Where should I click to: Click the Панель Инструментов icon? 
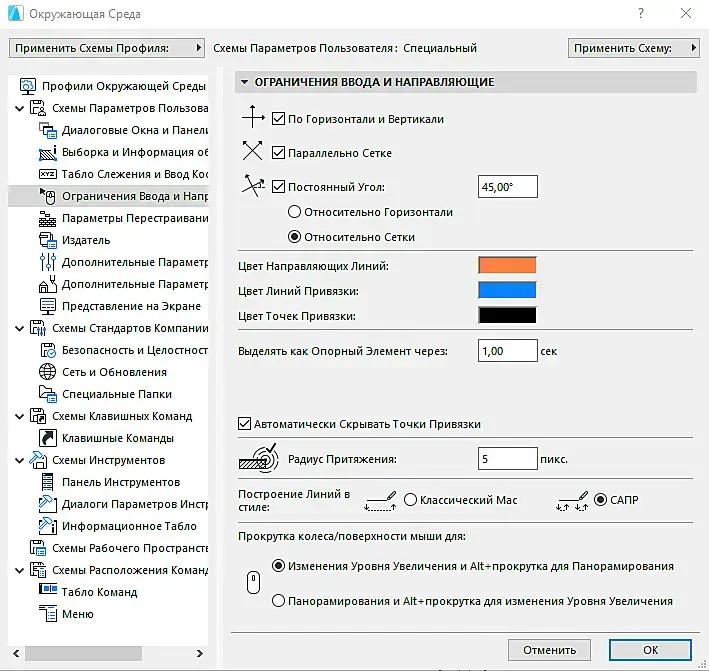47,482
